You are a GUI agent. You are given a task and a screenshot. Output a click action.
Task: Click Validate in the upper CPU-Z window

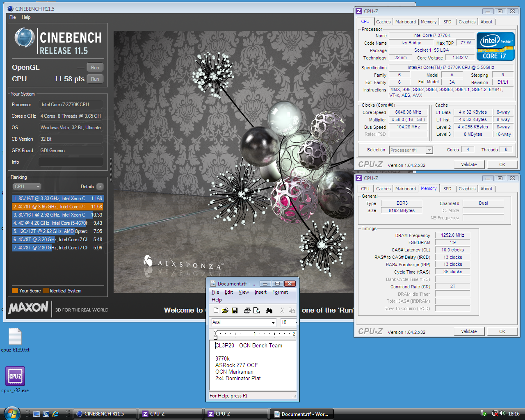pos(469,164)
